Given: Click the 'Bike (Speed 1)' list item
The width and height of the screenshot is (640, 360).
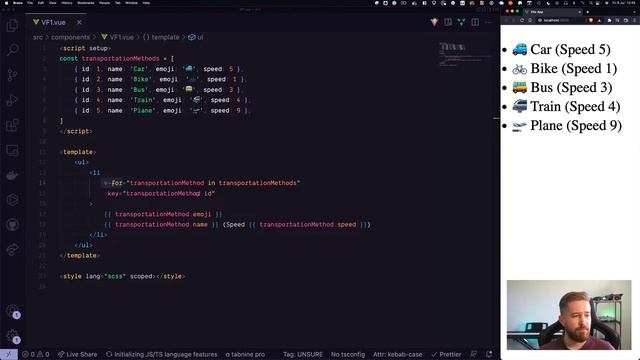Looking at the screenshot, I should pos(564,69).
